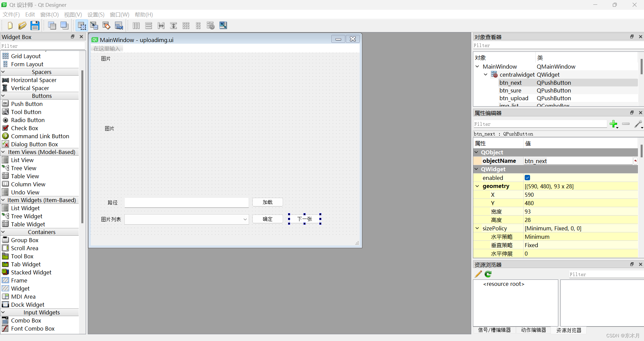This screenshot has width=644, height=341.
Task: Click the 确定 button on the form
Action: 268,219
